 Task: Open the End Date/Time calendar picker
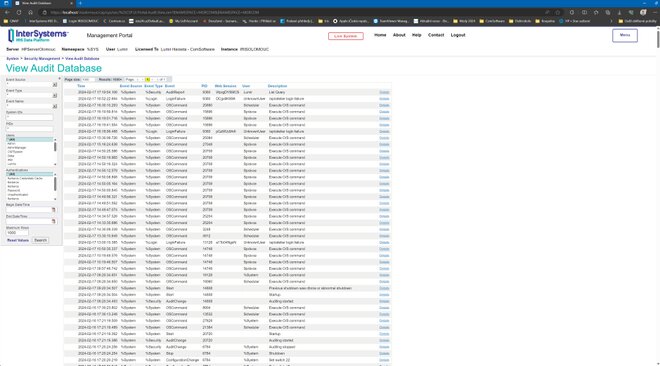(x=53, y=221)
